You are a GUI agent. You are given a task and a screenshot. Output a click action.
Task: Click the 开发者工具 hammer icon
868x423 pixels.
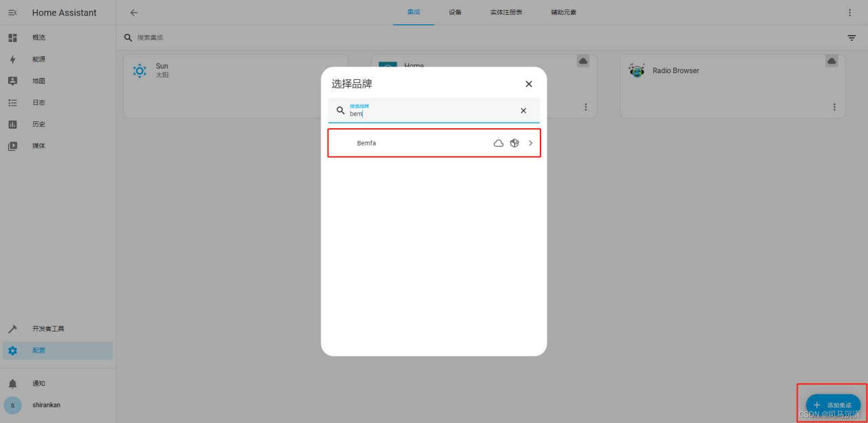12,329
